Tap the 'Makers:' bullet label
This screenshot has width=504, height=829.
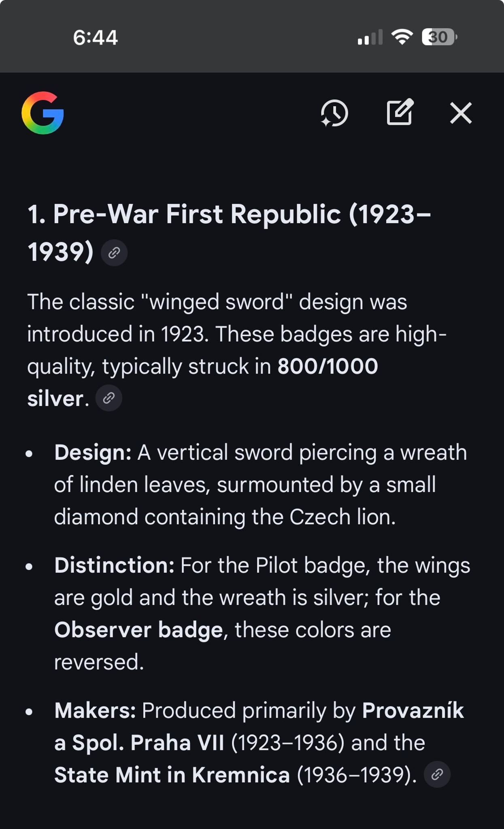point(95,710)
